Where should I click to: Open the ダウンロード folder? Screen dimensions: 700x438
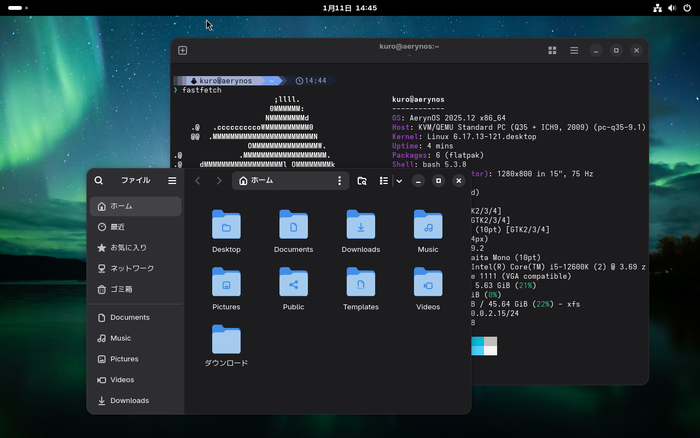click(x=226, y=341)
